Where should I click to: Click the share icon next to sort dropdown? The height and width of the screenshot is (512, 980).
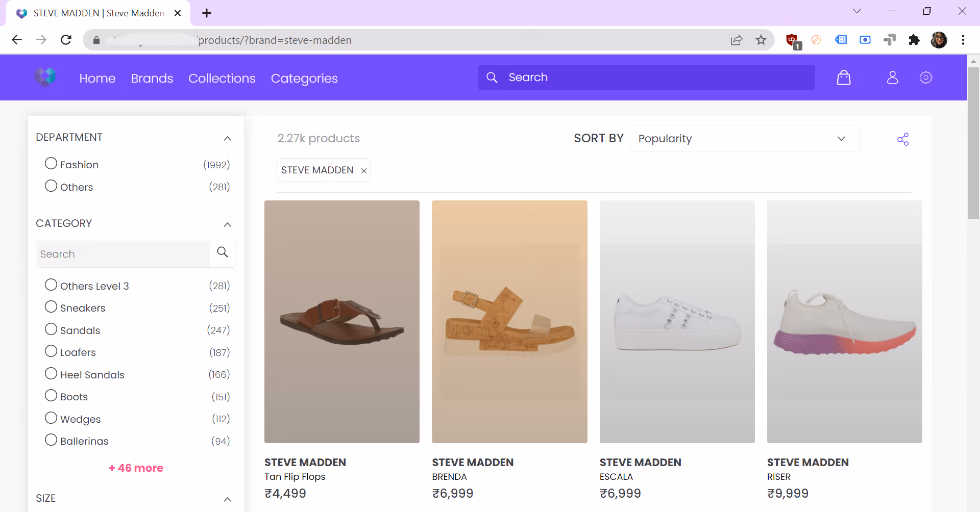[x=903, y=139]
